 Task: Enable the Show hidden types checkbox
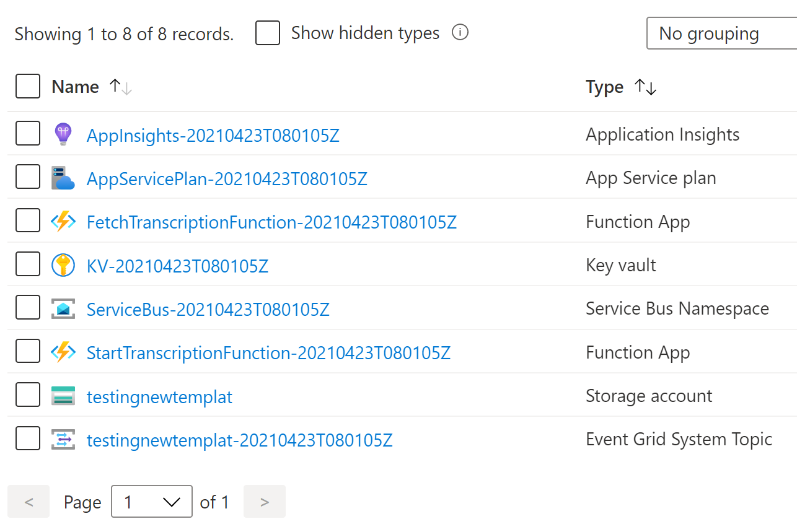268,33
